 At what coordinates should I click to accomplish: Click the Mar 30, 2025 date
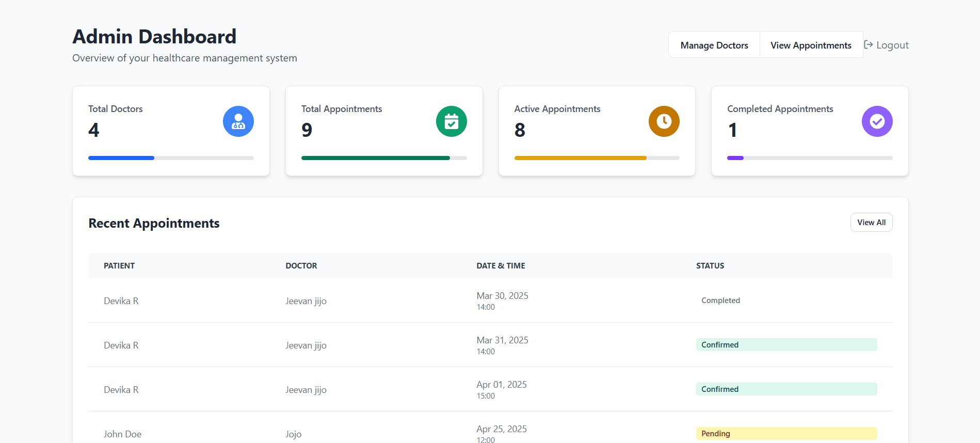point(502,296)
